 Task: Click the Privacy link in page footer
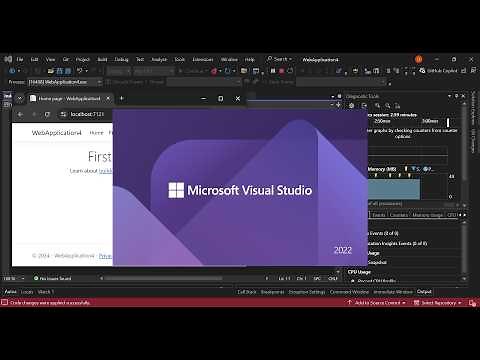(105, 256)
